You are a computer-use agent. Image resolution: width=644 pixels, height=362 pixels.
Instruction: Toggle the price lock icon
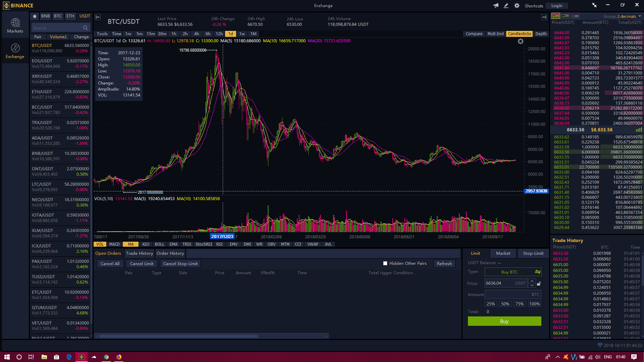pyautogui.click(x=539, y=284)
